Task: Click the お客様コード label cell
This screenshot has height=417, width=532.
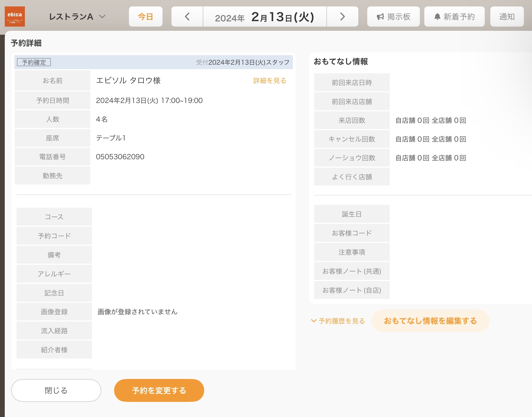Action: coord(352,233)
